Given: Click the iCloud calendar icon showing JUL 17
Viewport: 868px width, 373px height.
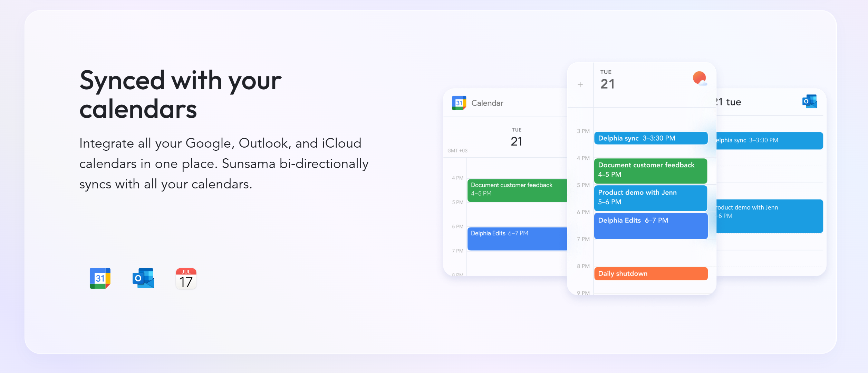Looking at the screenshot, I should 186,279.
